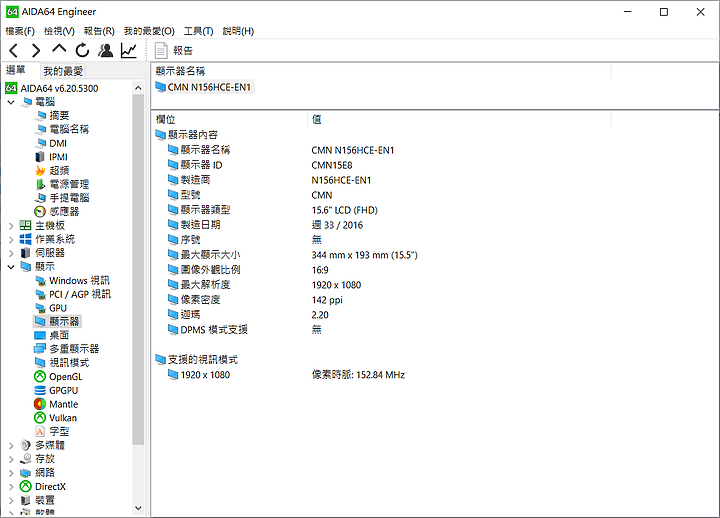Open the 報告(R) menu

coord(99,31)
